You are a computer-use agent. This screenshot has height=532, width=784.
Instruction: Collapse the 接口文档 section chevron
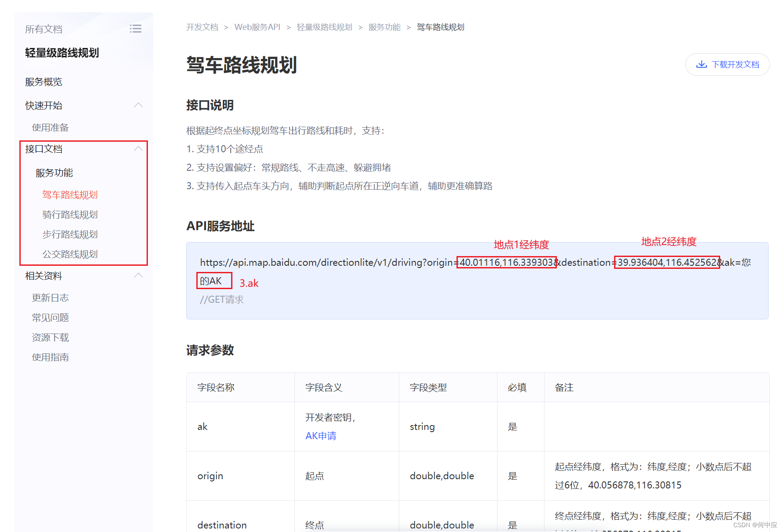(138, 149)
